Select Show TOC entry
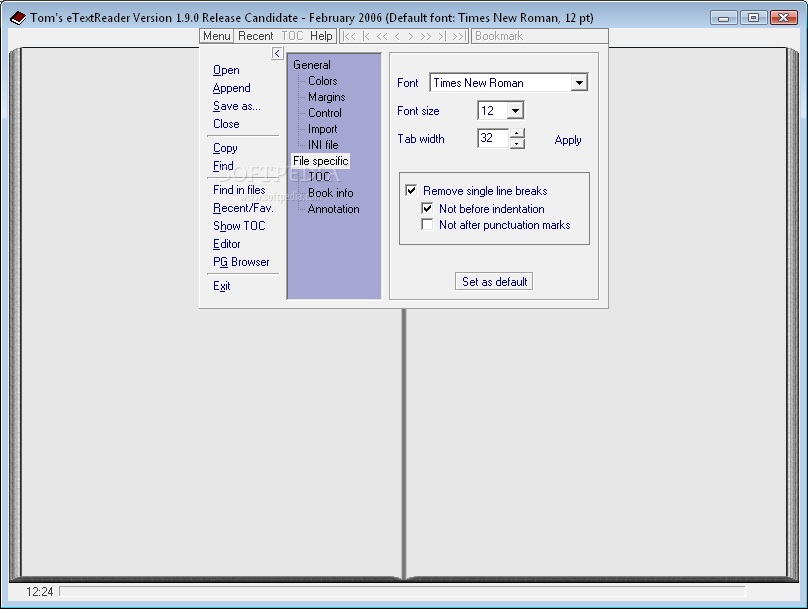Screen dimensions: 808x609 [239, 226]
